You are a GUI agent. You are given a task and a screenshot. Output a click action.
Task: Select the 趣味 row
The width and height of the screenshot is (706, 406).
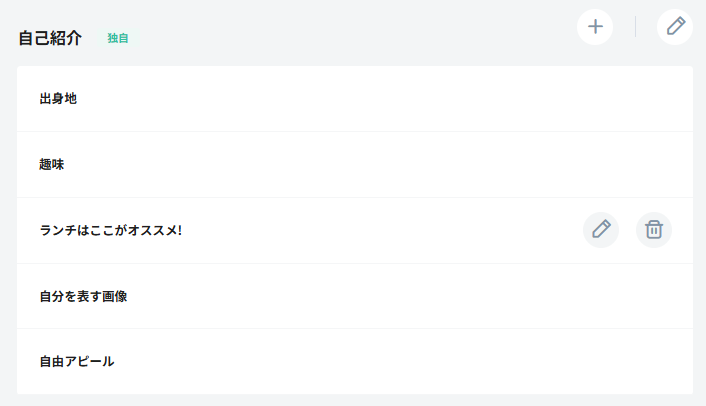point(354,164)
